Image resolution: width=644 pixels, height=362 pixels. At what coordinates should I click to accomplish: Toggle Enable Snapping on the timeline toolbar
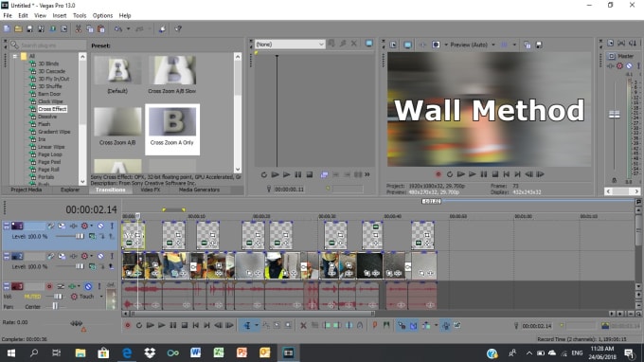click(x=402, y=325)
